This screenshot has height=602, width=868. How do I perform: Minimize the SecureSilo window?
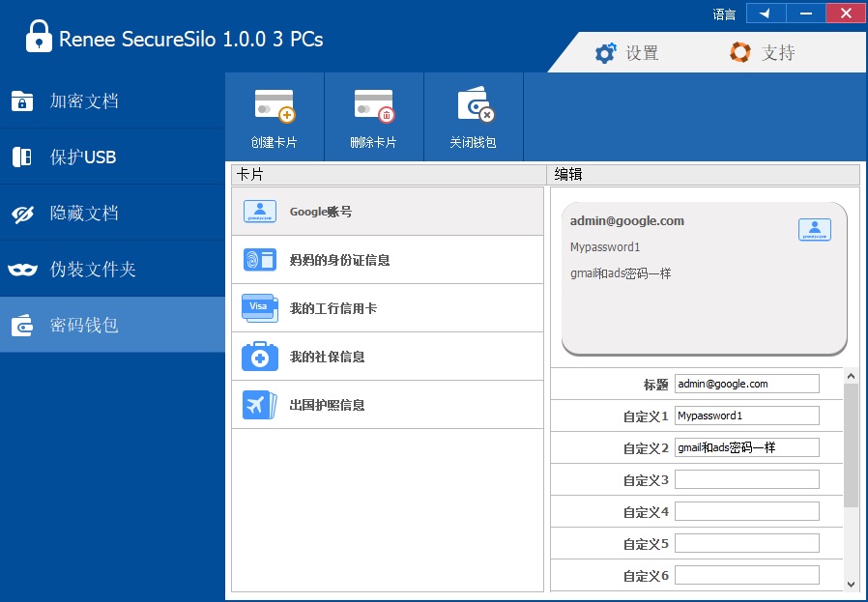click(806, 14)
